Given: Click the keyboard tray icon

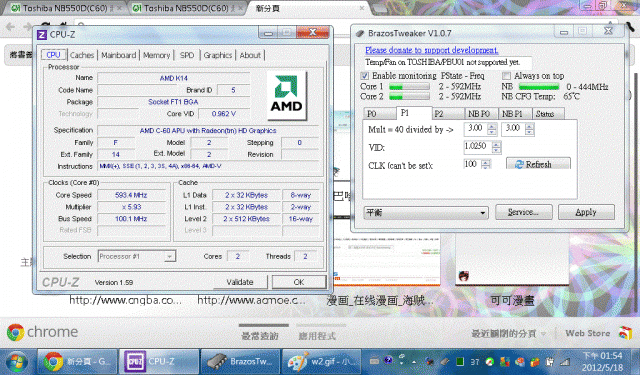Looking at the screenshot, I should [374, 361].
